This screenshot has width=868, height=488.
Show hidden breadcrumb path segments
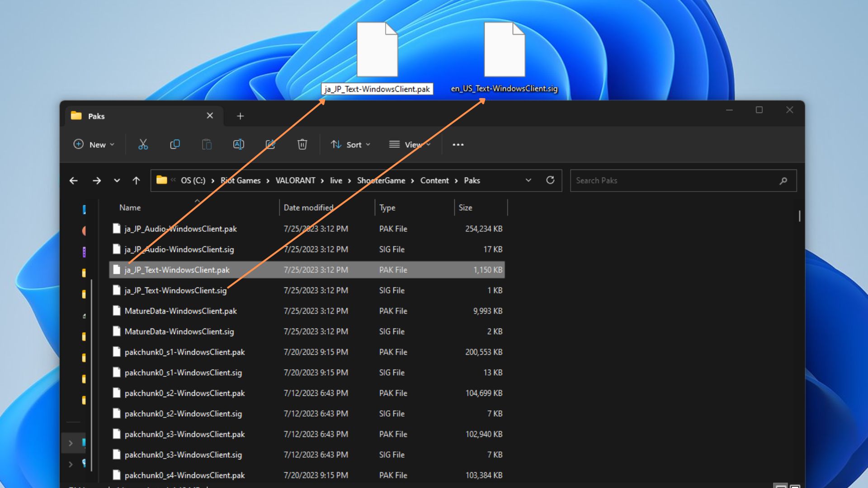click(173, 180)
